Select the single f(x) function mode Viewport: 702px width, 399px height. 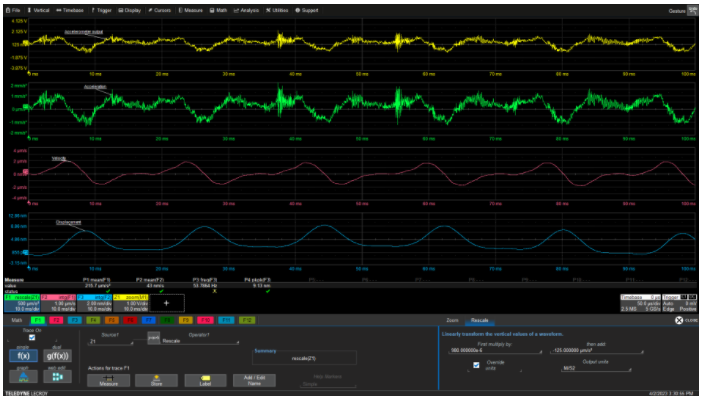[x=23, y=356]
